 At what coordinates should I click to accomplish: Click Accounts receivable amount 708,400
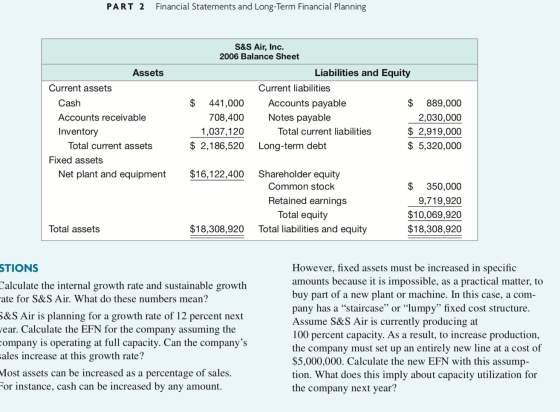(x=226, y=117)
